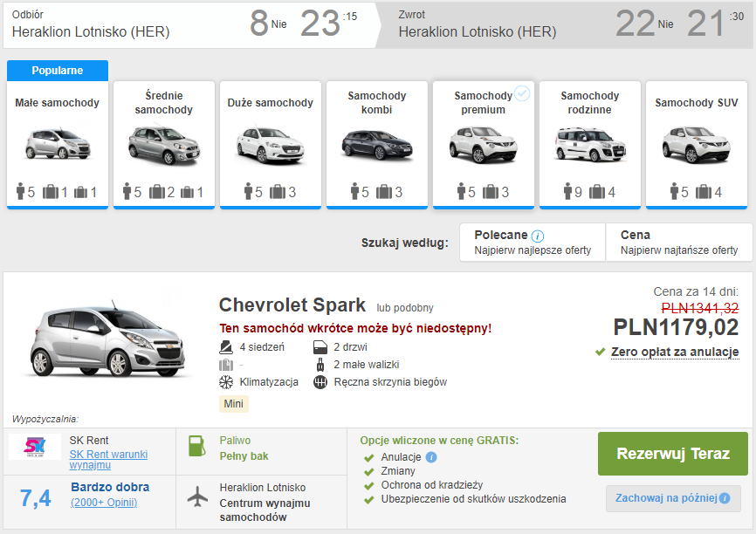
Task: Toggle the Samochody premium checkmark filter
Action: (x=521, y=93)
